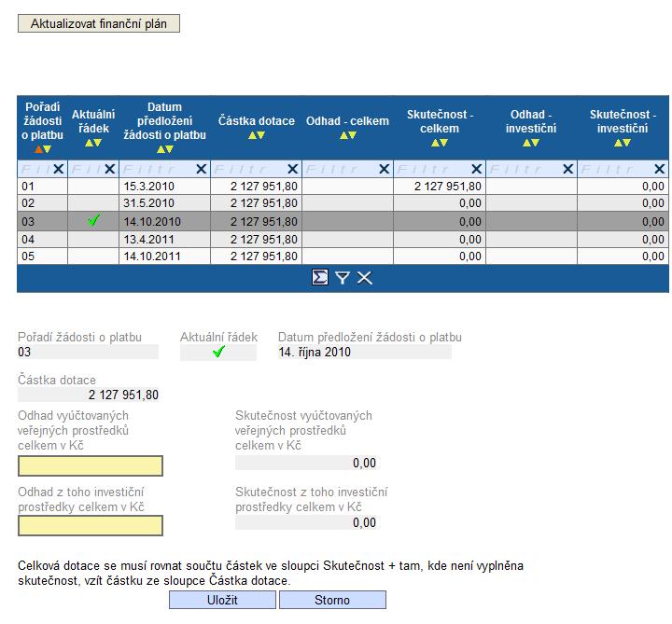Image resolution: width=672 pixels, height=624 pixels.
Task: Click Pořadí žádosti o platbu field value 03
Action: click(x=88, y=352)
